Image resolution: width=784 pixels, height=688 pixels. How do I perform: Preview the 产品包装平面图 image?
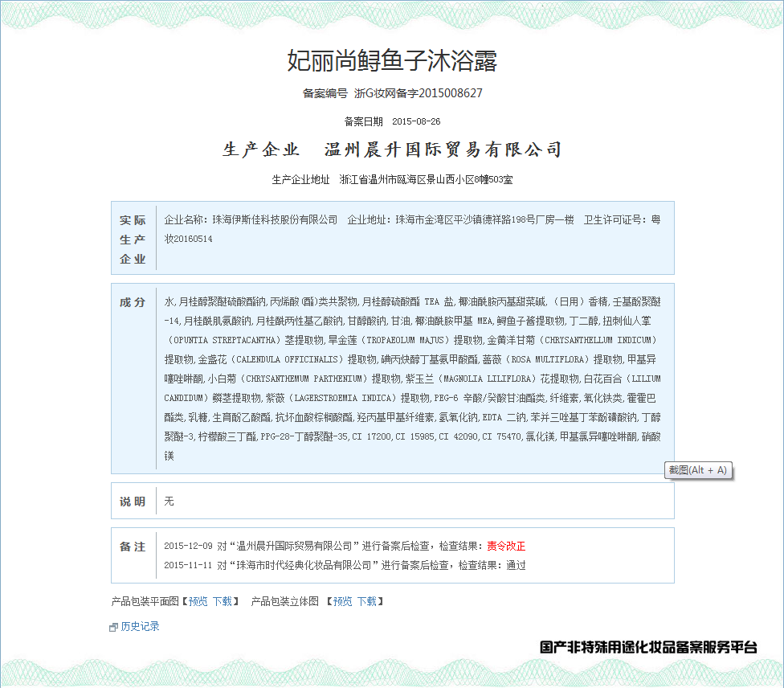198,601
